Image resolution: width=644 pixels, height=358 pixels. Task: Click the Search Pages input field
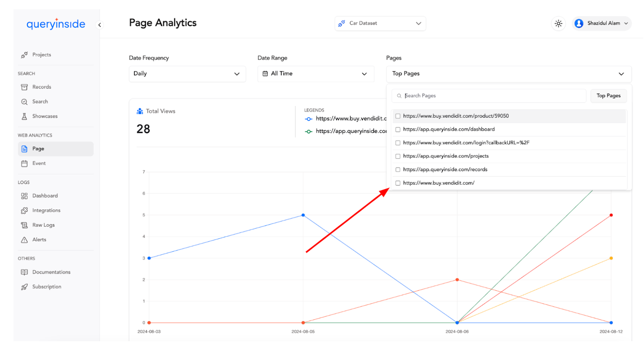[489, 96]
